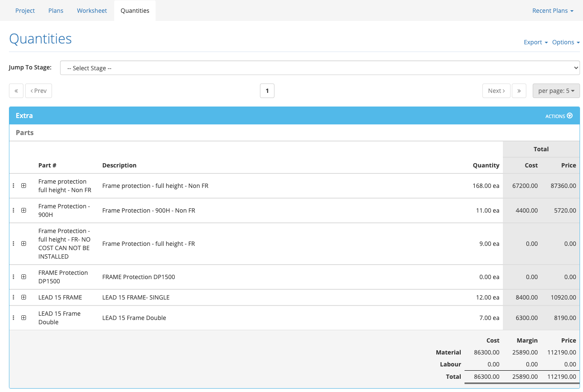
Task: Click the Parts section heading
Action: [25, 133]
